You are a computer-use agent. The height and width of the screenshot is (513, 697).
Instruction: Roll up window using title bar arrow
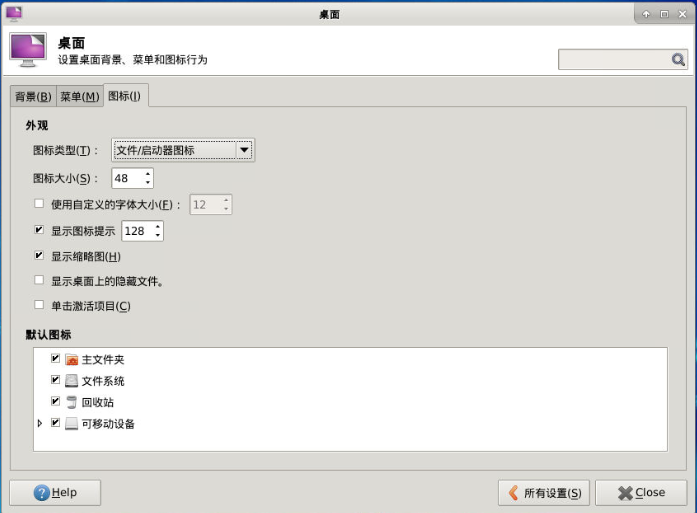[646, 14]
